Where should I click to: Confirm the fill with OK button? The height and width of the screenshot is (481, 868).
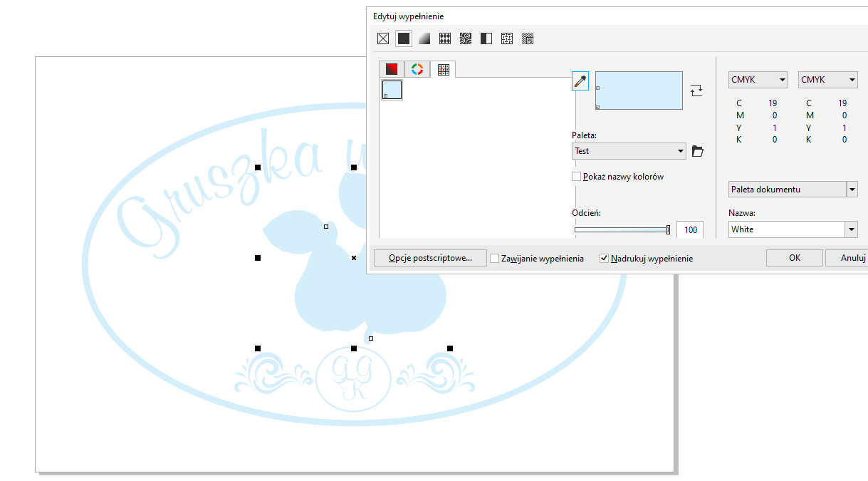[794, 258]
